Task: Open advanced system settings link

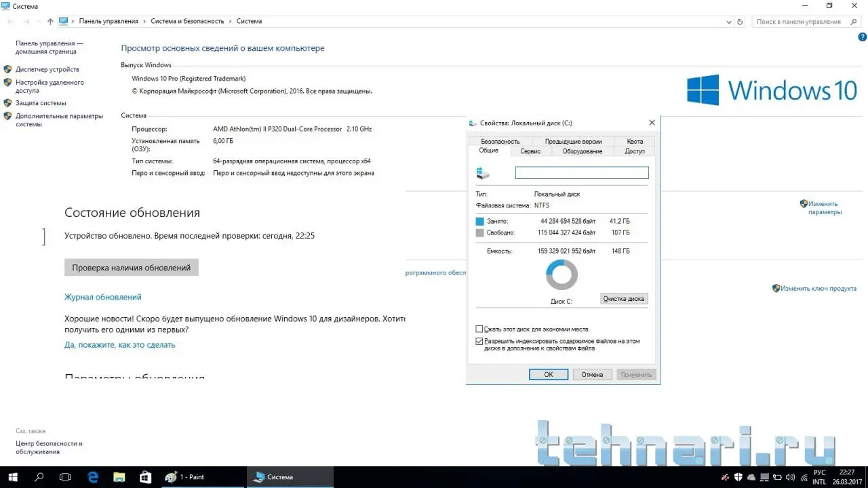Action: coord(59,120)
